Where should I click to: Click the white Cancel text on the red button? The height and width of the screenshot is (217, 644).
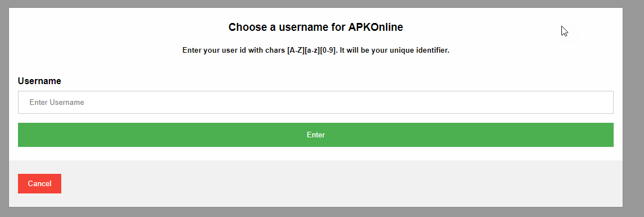[39, 183]
